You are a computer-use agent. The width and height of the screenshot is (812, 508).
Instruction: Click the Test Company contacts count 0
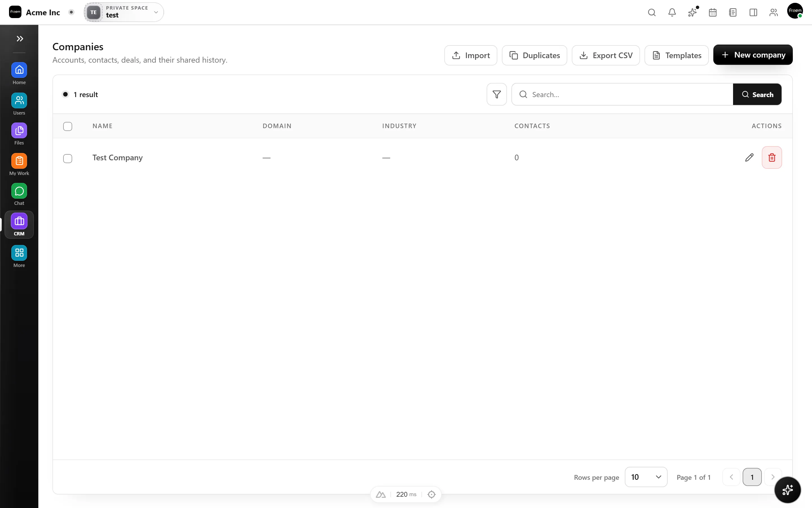click(x=517, y=157)
